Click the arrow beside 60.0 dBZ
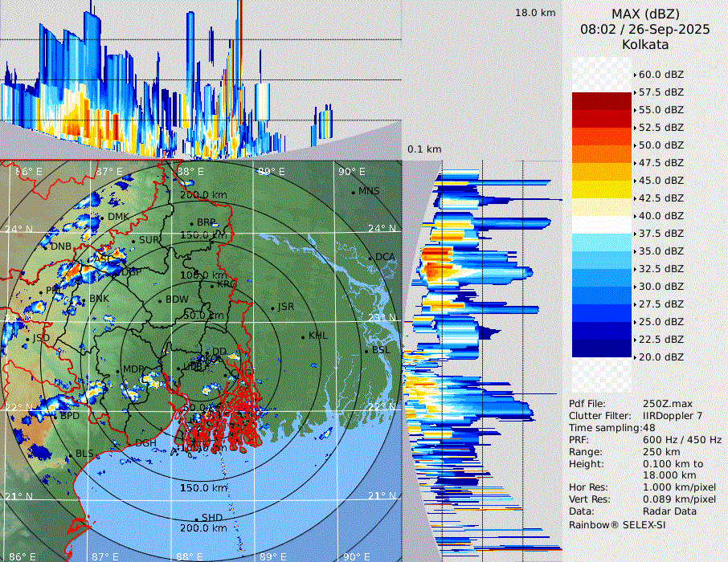This screenshot has height=562, width=728. click(635, 75)
